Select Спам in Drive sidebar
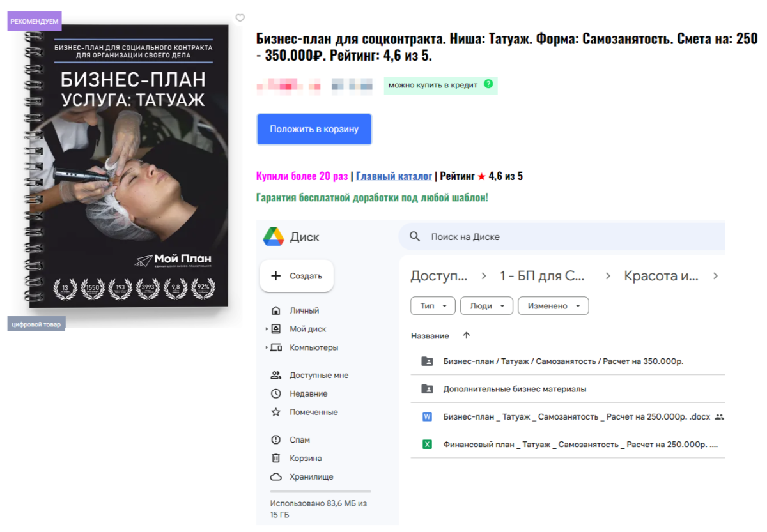This screenshot has width=767, height=532. (x=300, y=440)
